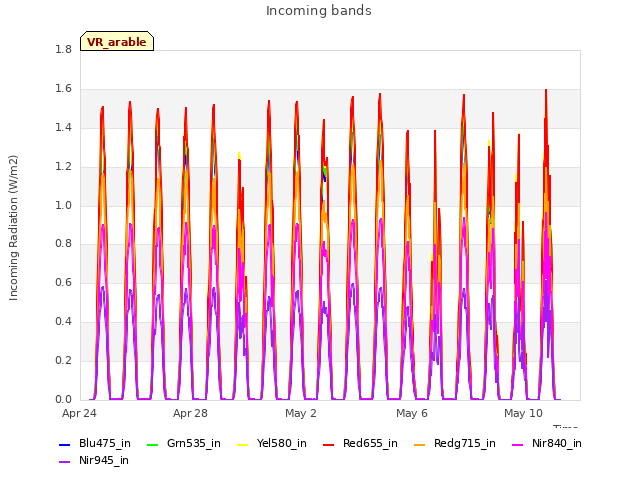Select the Nir945_in legend label
Image resolution: width=640 pixels, height=480 pixels.
pos(104,461)
